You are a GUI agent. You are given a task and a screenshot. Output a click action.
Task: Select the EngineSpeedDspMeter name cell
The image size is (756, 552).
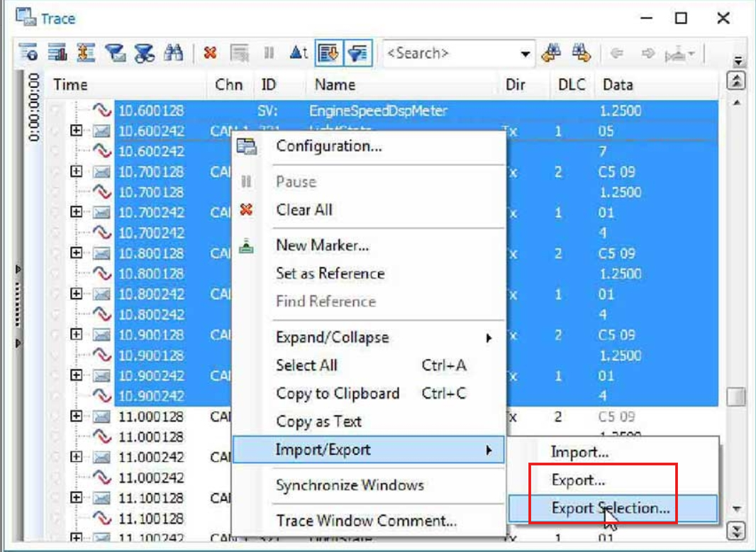point(379,111)
